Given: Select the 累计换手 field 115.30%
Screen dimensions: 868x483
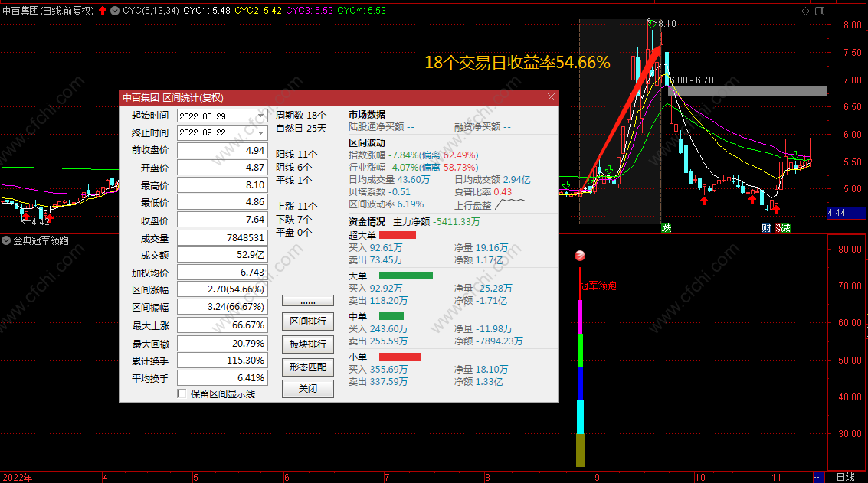Looking at the screenshot, I should click(x=222, y=361).
